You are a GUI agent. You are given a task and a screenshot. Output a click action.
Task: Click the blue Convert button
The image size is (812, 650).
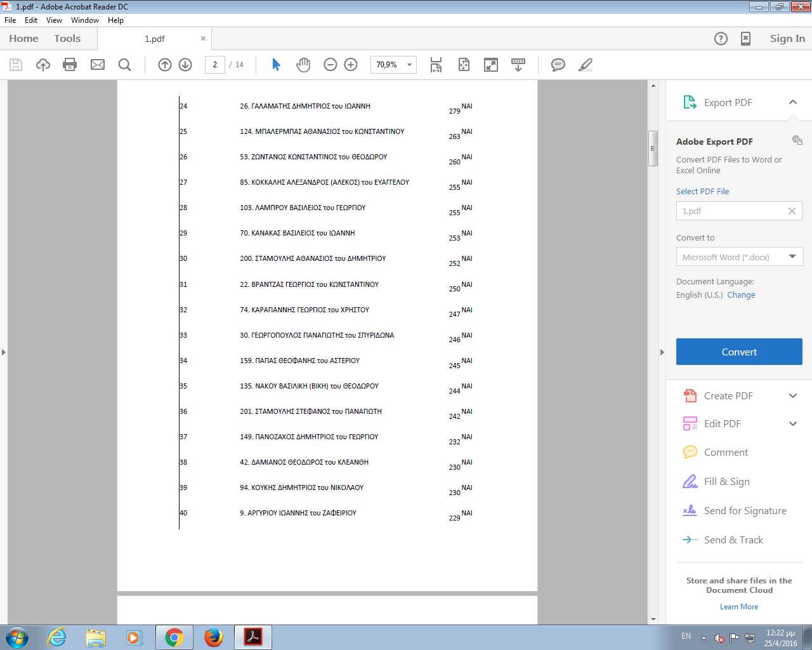pyautogui.click(x=739, y=352)
